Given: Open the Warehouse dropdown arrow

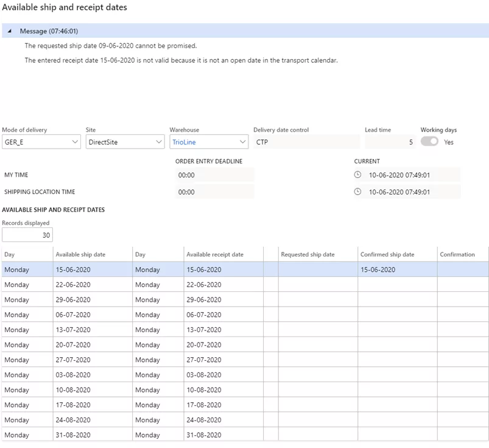Looking at the screenshot, I should 242,142.
